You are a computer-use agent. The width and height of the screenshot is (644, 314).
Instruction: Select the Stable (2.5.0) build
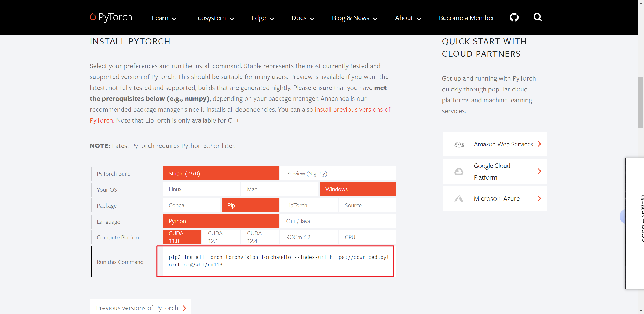(221, 173)
